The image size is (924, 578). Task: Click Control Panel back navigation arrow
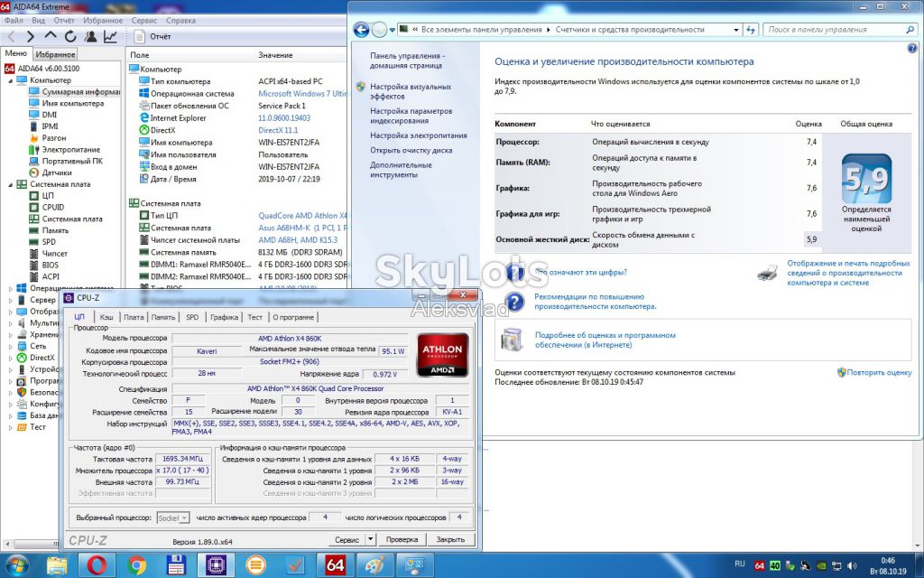coord(361,30)
